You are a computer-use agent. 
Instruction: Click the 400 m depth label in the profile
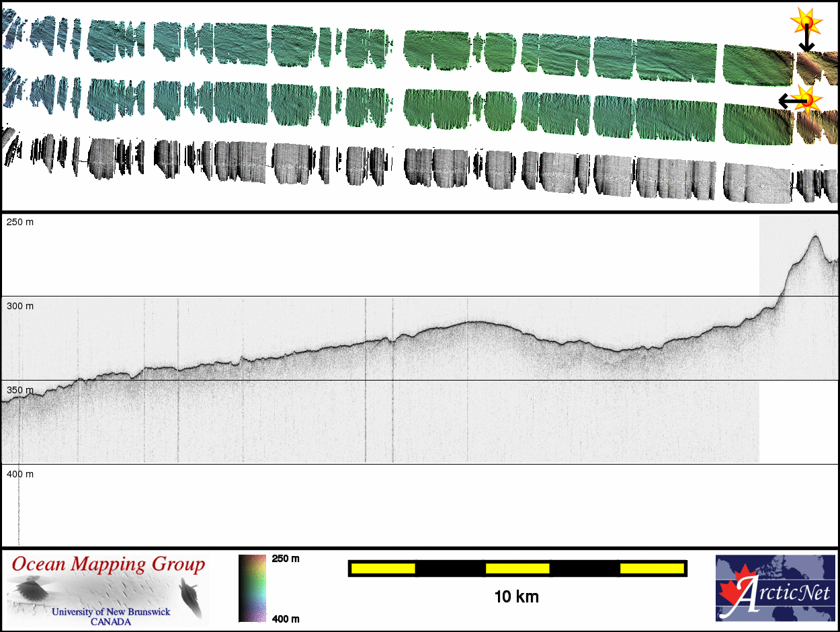coord(20,474)
